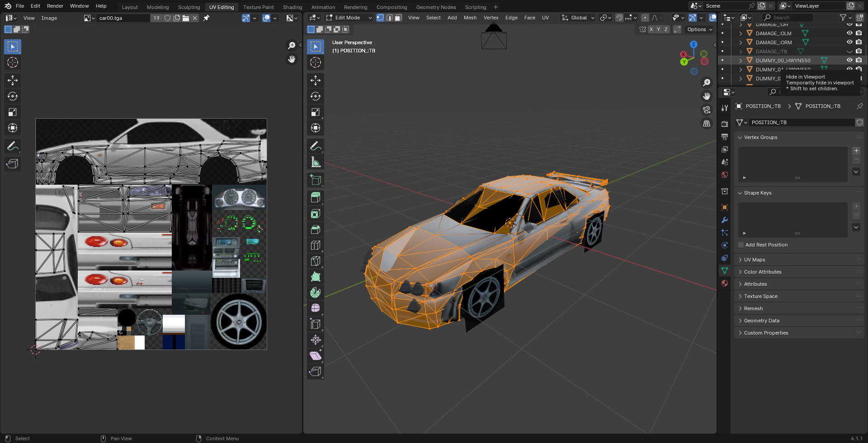Switch to the Texture Paint workspace tab
The image size is (868, 443).
pyautogui.click(x=259, y=7)
